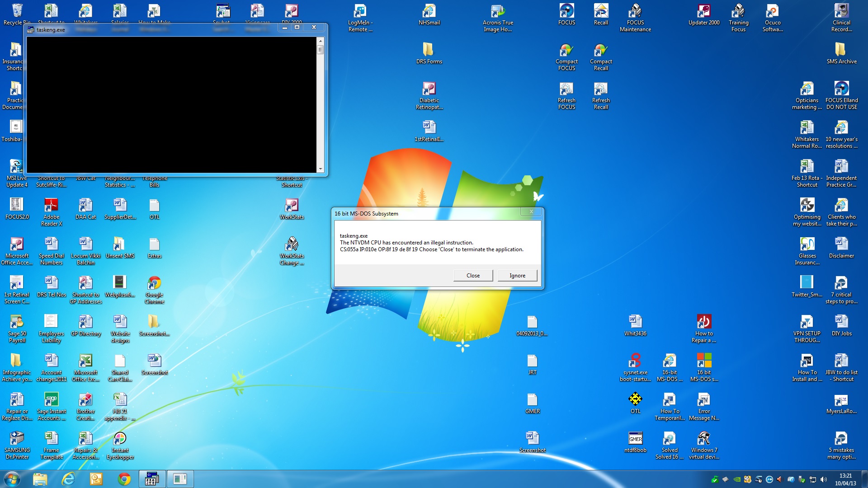Select the Adobe Reader X icon

point(51,212)
